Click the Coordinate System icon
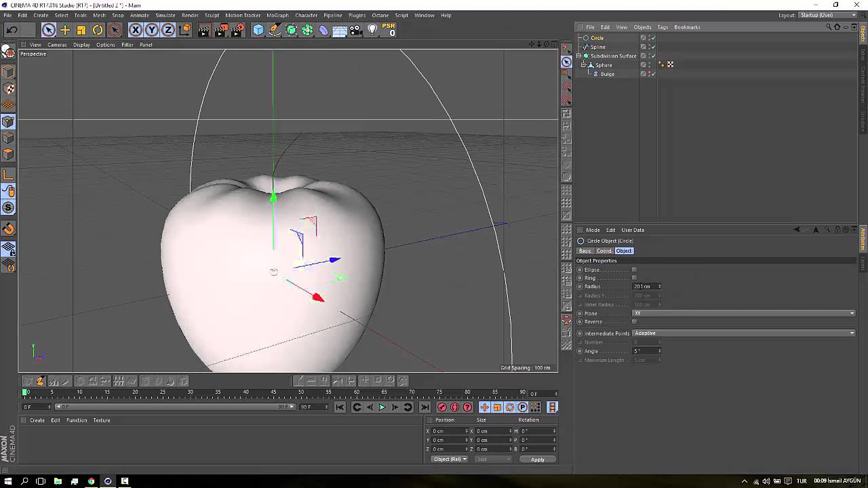Screen dimensions: 868x488 185,30
